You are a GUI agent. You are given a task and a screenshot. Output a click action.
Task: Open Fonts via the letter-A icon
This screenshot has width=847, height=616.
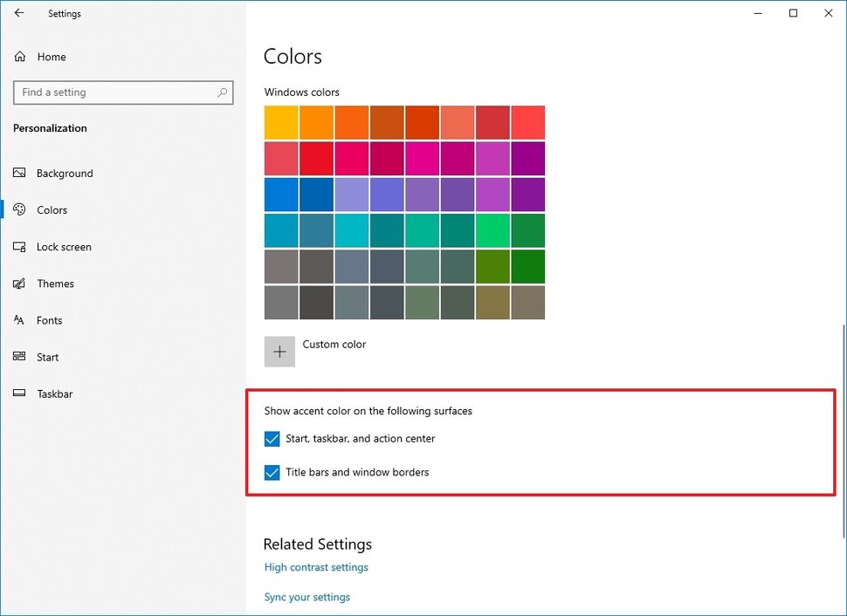(x=19, y=320)
